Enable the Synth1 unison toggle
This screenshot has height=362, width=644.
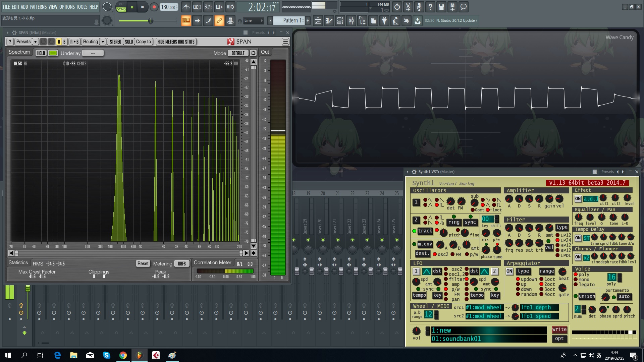click(x=587, y=296)
